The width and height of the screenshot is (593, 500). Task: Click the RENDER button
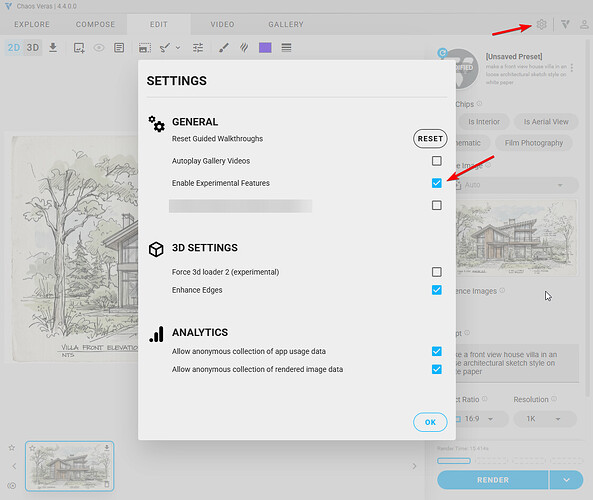492,480
